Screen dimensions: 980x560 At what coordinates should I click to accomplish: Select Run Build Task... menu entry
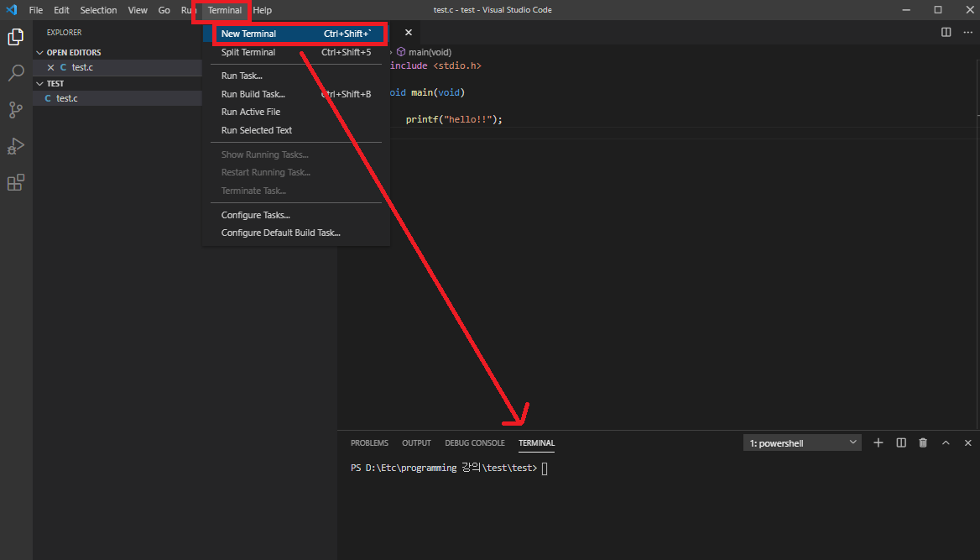pyautogui.click(x=296, y=94)
